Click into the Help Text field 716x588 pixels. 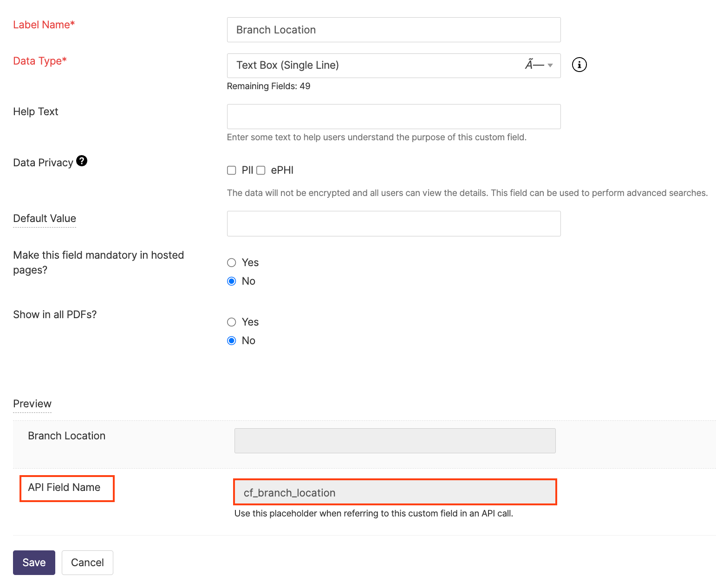(x=393, y=117)
